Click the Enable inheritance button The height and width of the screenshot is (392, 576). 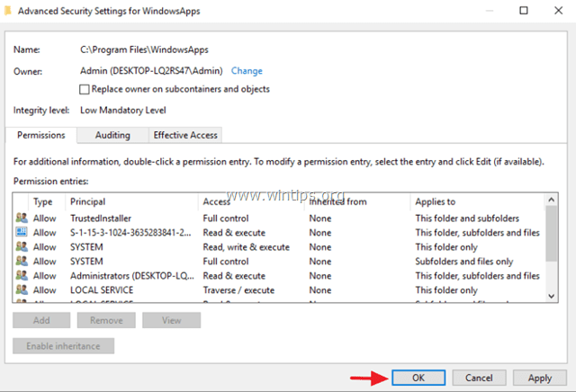click(63, 346)
